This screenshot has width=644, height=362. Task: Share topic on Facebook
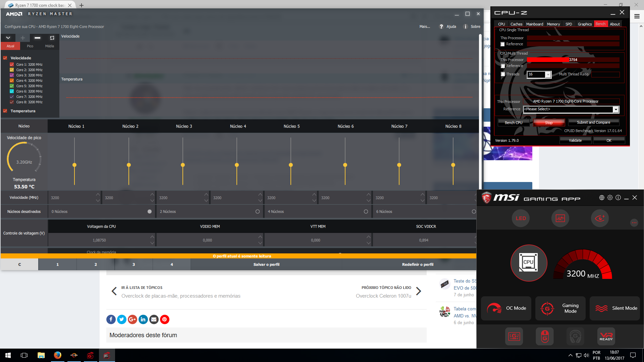point(111,319)
